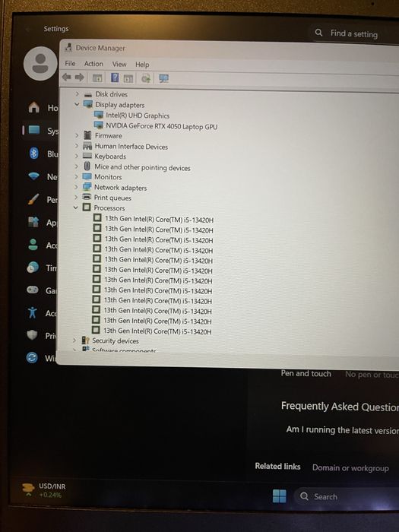This screenshot has height=532, width=399.
Task: Expand Mice and other pointing devices
Action: click(x=76, y=166)
